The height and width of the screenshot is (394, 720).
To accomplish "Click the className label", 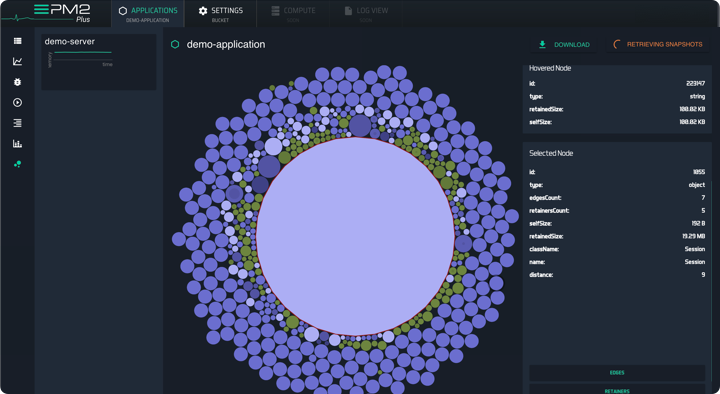I will point(544,249).
